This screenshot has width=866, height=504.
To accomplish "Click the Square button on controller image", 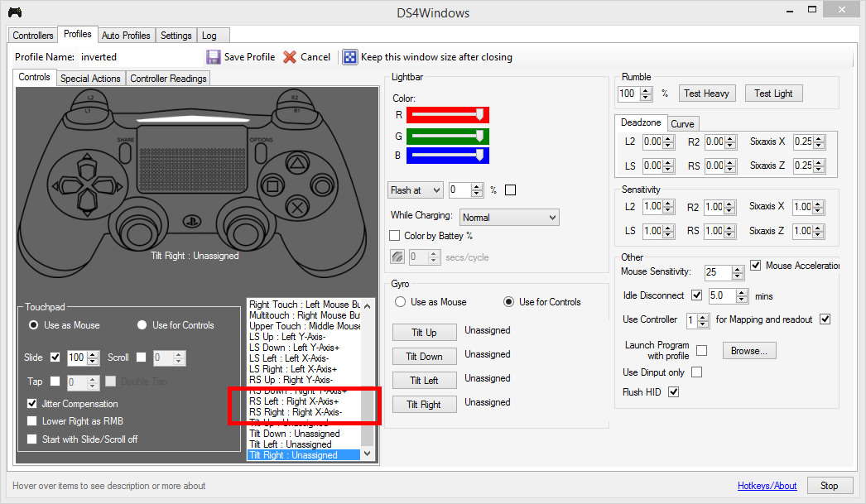I will [x=272, y=185].
